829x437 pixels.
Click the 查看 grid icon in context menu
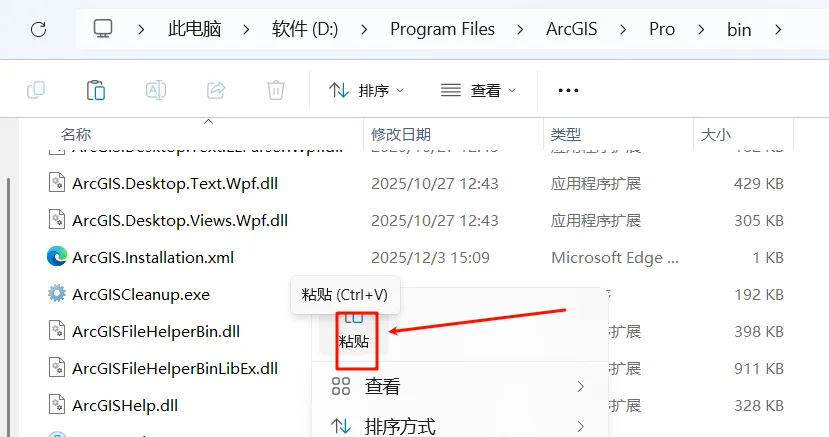click(x=340, y=386)
